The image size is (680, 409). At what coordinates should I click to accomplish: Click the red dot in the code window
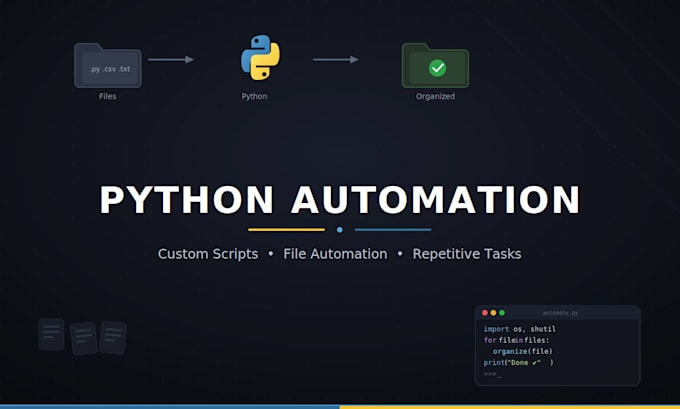click(485, 313)
